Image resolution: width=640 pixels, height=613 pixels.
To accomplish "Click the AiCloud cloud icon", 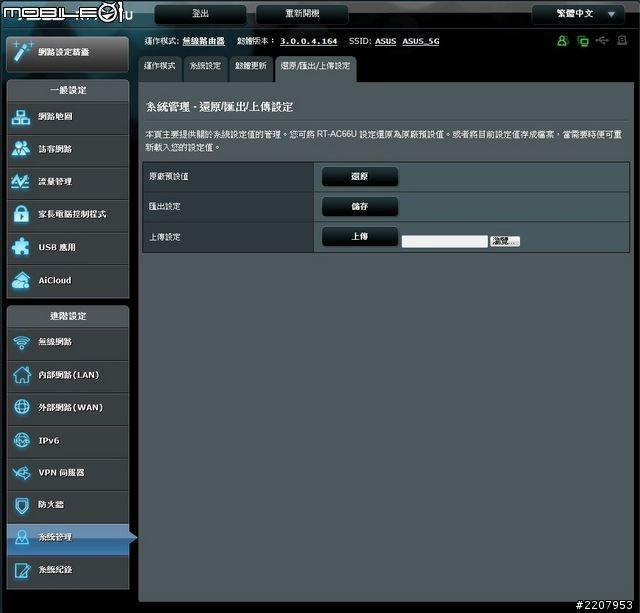I will pos(21,280).
